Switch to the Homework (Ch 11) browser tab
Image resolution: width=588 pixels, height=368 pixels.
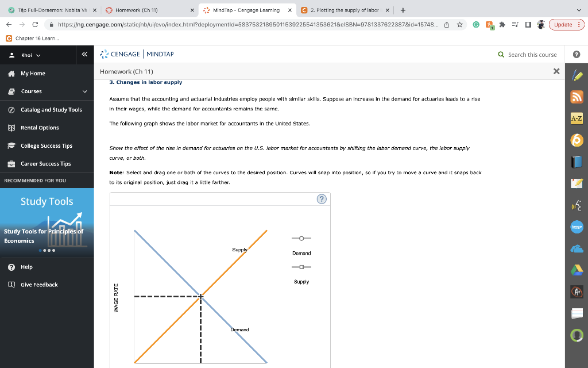pyautogui.click(x=138, y=10)
